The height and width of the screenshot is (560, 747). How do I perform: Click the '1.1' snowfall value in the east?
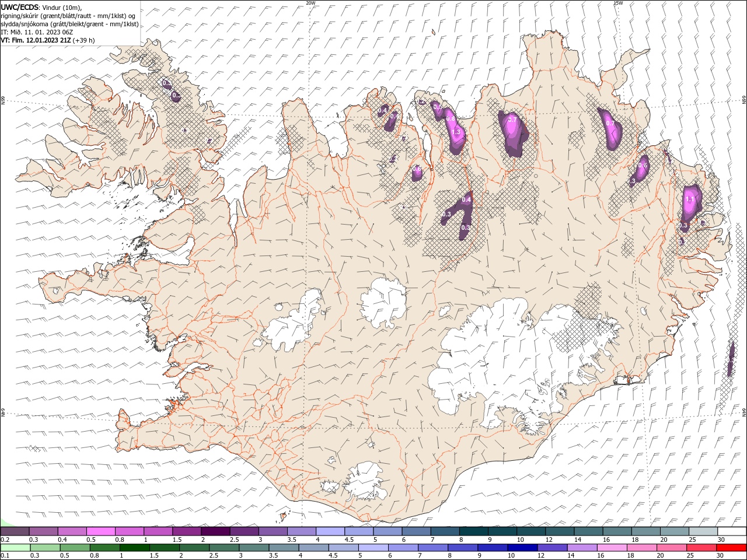[690, 199]
